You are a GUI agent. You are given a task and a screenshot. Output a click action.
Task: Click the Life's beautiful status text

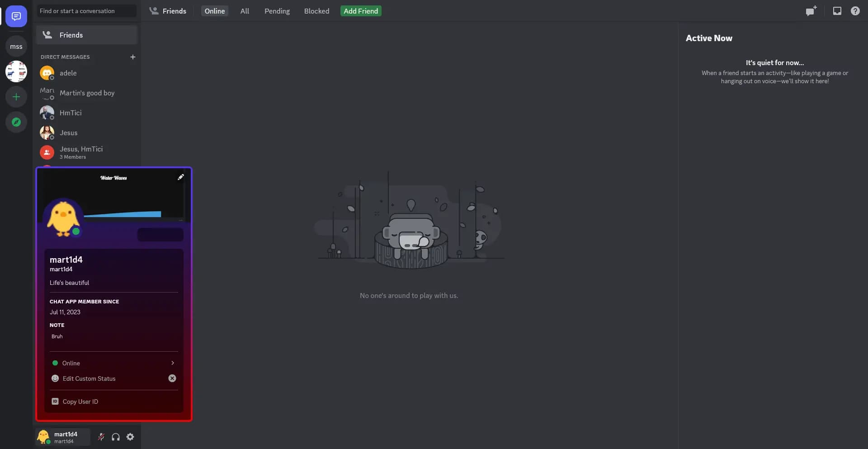point(69,283)
